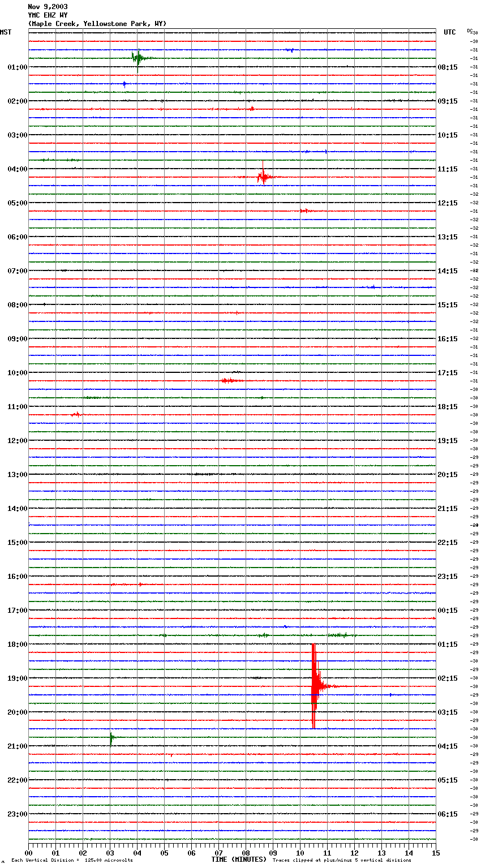Click the 06:15 UTC row label
Screen dimensions: 481x868
448,814
